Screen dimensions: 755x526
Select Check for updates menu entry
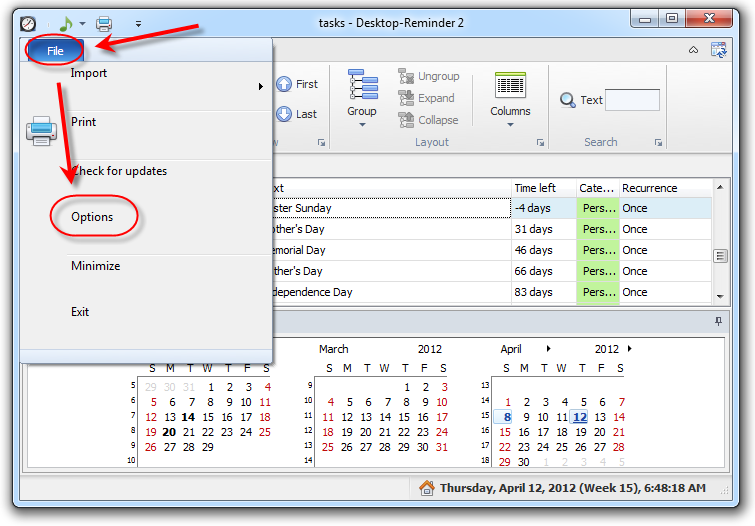click(119, 171)
